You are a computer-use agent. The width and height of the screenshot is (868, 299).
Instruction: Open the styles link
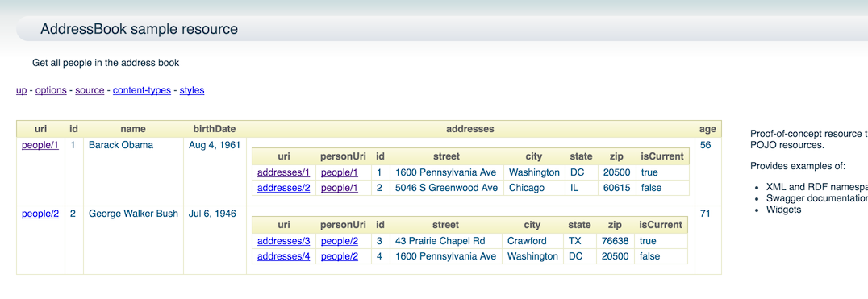click(192, 90)
